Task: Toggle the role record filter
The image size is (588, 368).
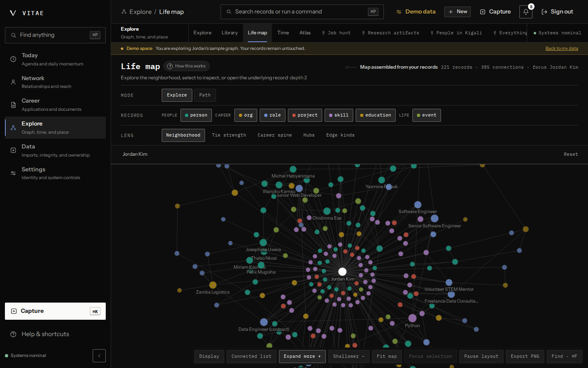Action: tap(272, 115)
